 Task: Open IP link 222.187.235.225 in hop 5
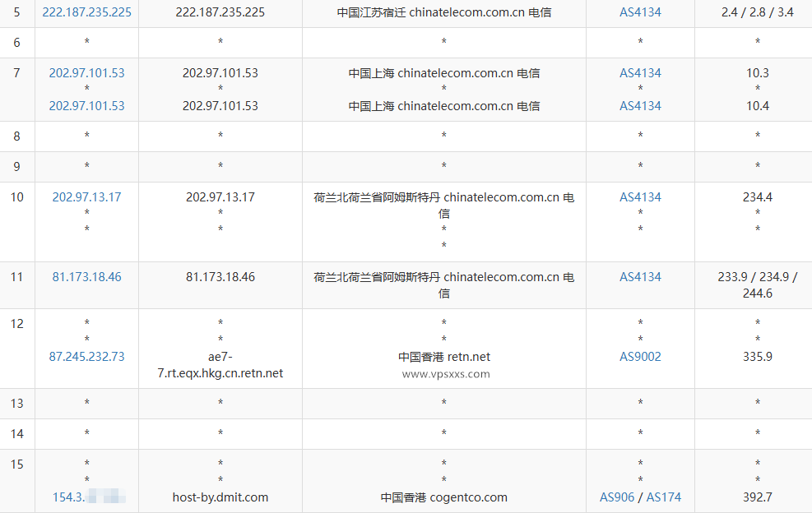(x=87, y=12)
